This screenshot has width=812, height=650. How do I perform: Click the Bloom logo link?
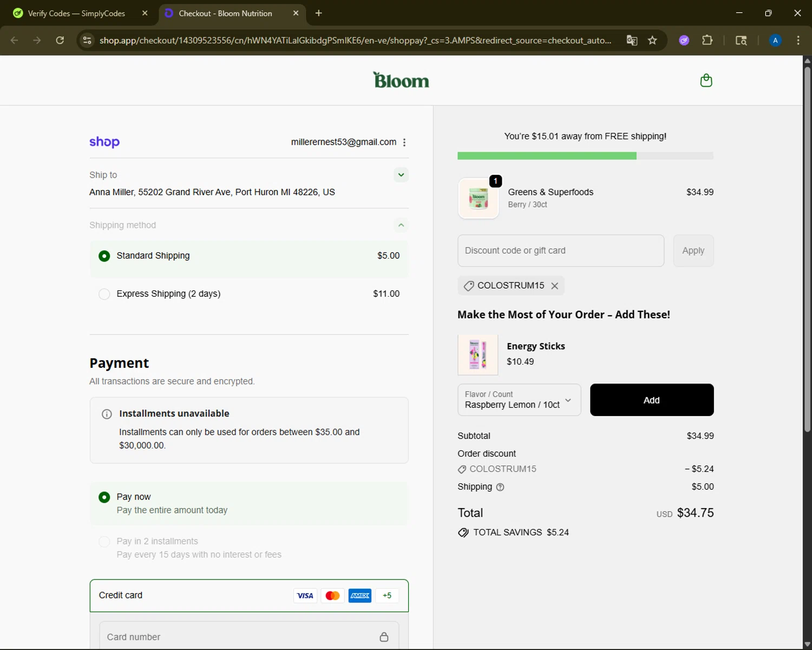coord(401,81)
